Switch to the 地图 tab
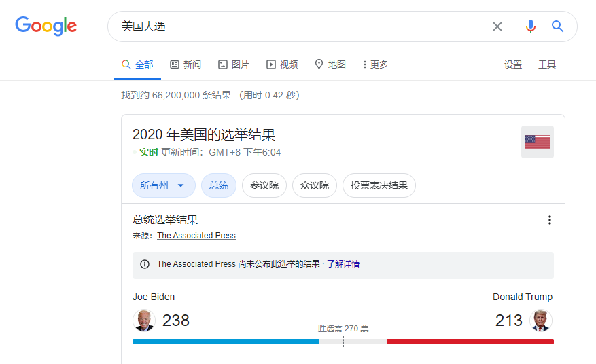 tap(330, 65)
